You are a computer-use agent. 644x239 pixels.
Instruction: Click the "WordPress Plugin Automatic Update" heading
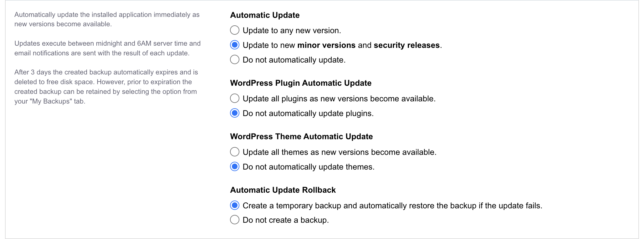click(x=301, y=83)
